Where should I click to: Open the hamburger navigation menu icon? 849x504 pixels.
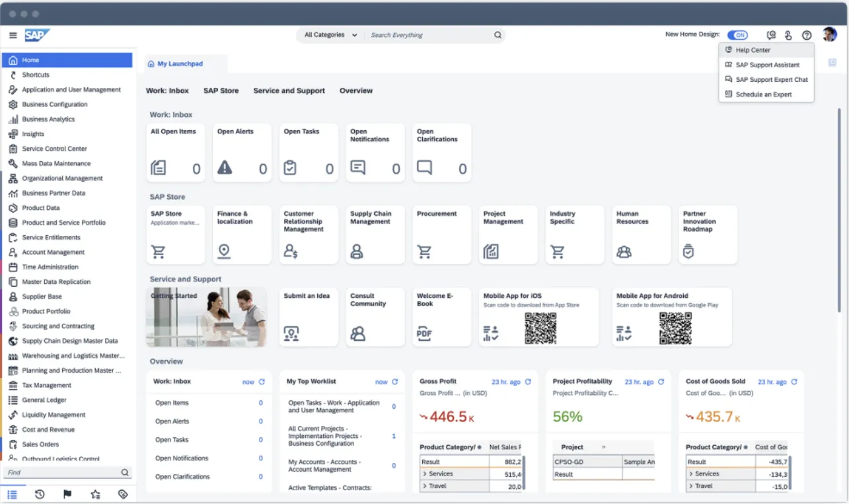click(13, 35)
